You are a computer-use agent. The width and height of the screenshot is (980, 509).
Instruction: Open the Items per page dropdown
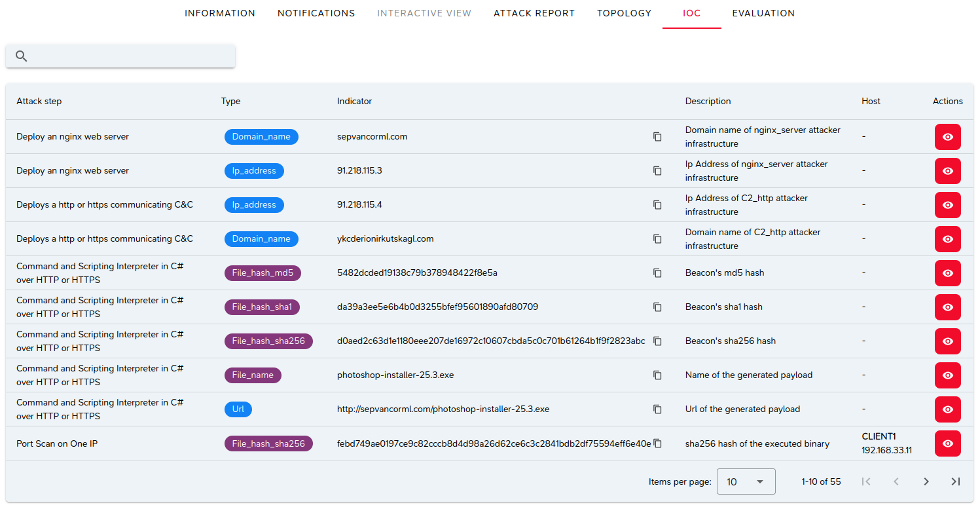point(746,481)
